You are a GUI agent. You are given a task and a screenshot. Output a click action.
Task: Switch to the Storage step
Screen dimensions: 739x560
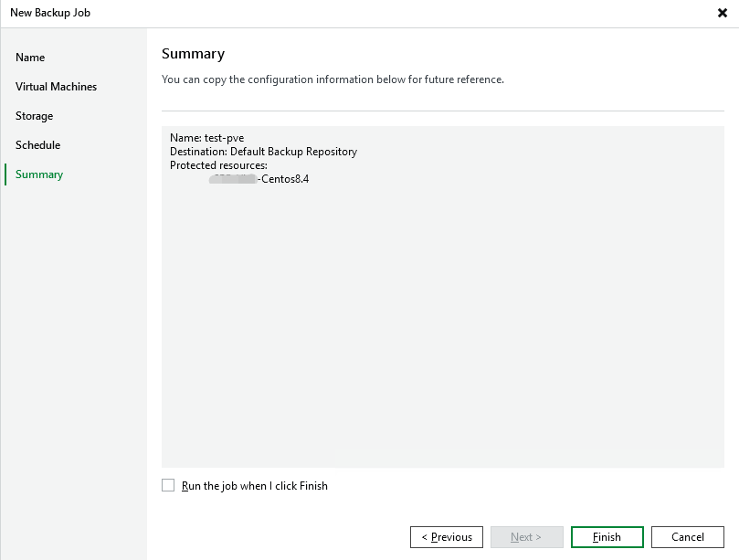[x=34, y=116]
